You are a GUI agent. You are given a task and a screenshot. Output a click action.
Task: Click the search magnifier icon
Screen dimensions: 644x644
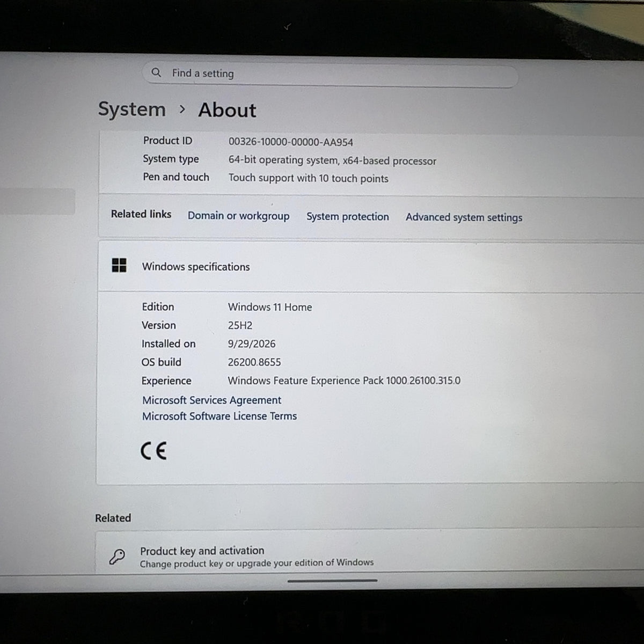(x=156, y=72)
